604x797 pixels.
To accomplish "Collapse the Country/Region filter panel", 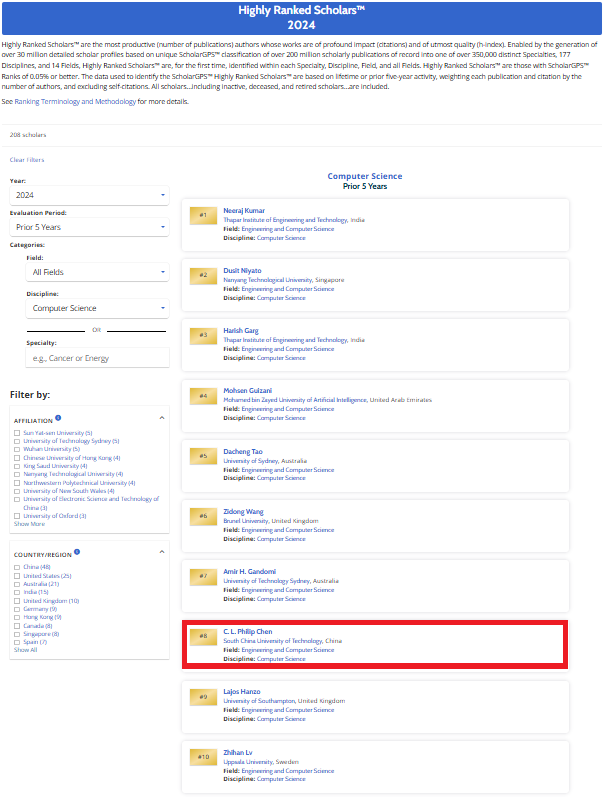I will 162,552.
